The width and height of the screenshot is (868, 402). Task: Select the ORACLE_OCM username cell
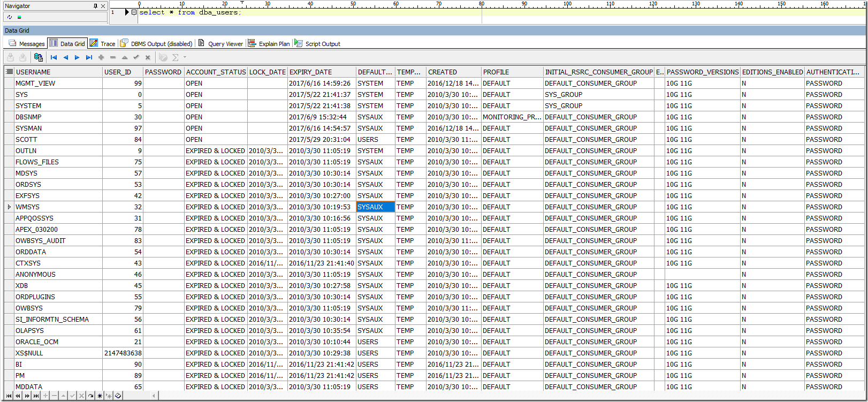(x=58, y=342)
